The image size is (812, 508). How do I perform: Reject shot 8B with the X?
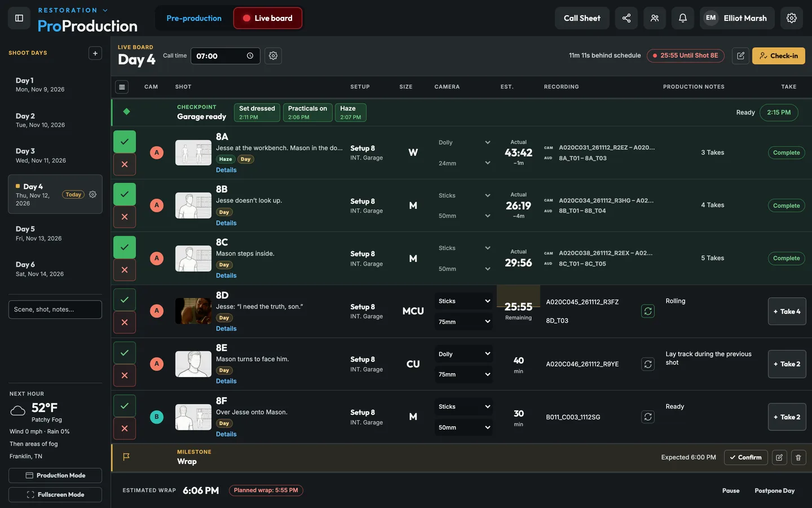click(x=125, y=217)
